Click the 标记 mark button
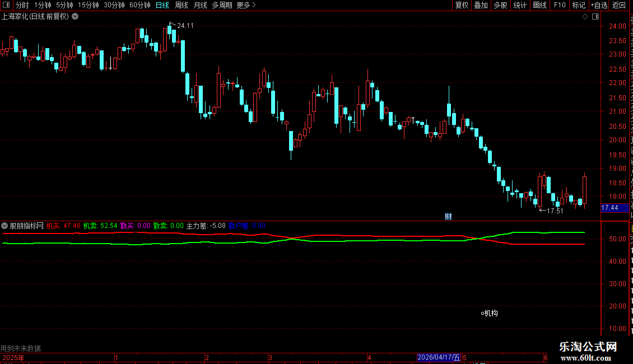Image resolution: width=633 pixels, height=364 pixels. [x=579, y=5]
